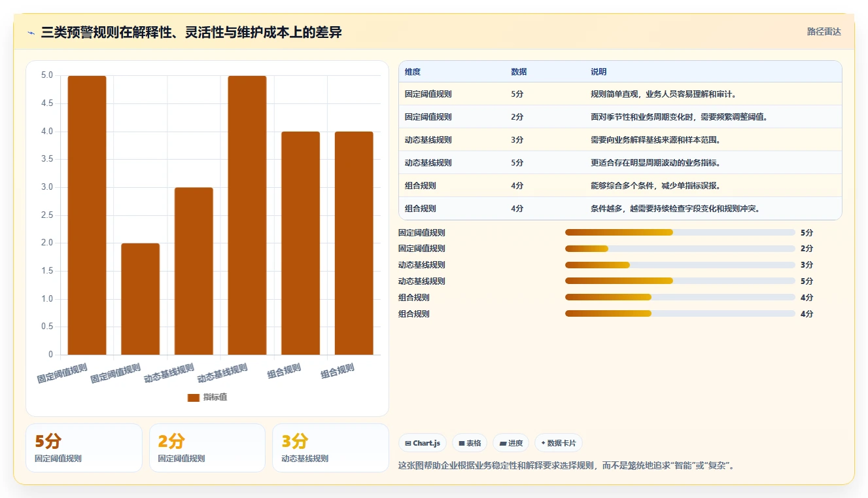Select the 数据 column header
This screenshot has width=868, height=498.
pyautogui.click(x=519, y=71)
